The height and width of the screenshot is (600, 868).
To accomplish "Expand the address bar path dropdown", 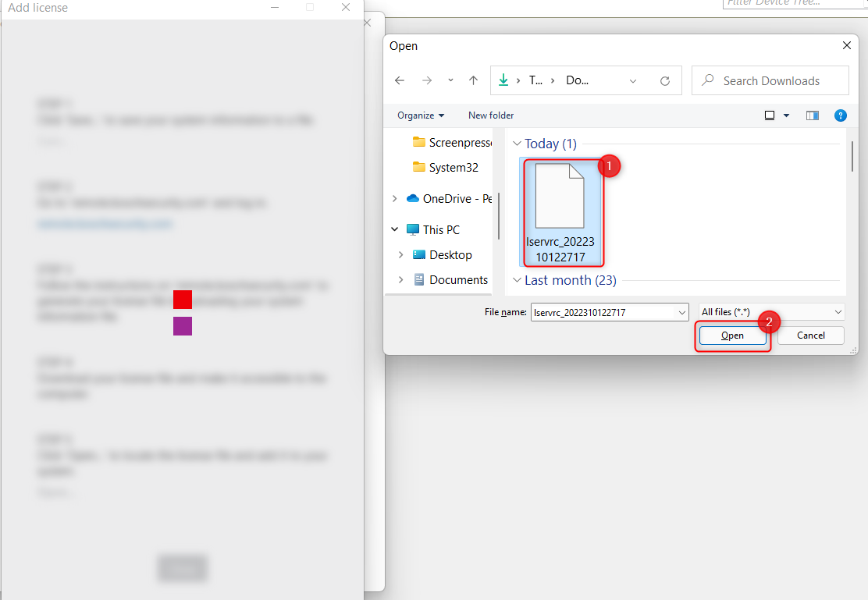I will click(x=633, y=80).
